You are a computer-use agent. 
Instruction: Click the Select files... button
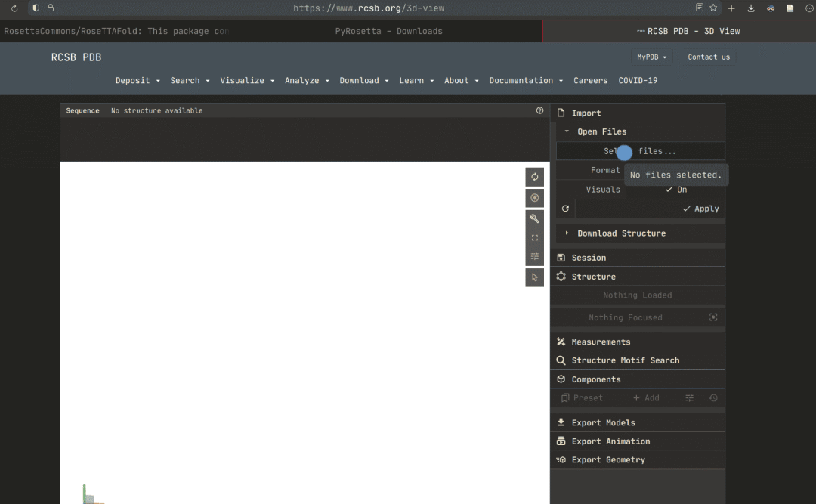(640, 151)
